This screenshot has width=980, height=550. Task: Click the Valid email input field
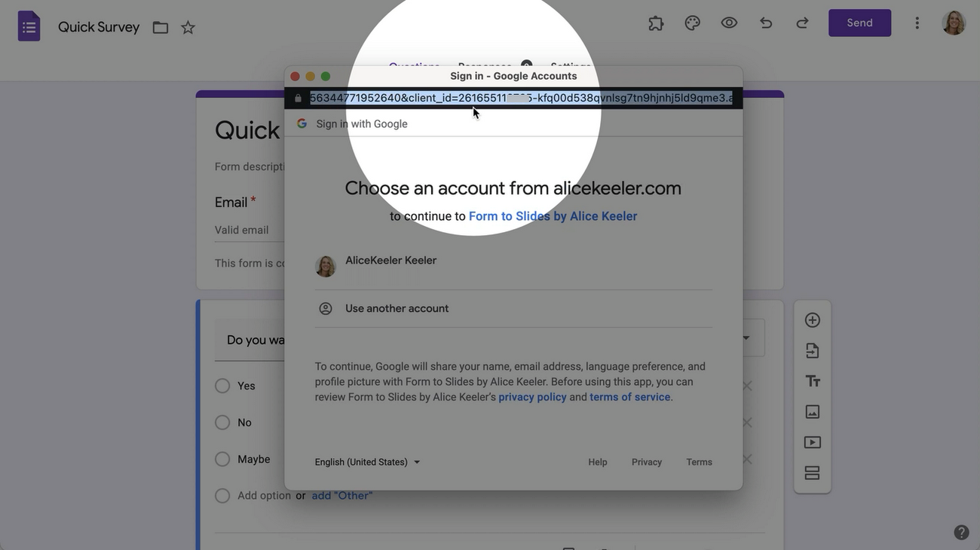click(x=249, y=231)
